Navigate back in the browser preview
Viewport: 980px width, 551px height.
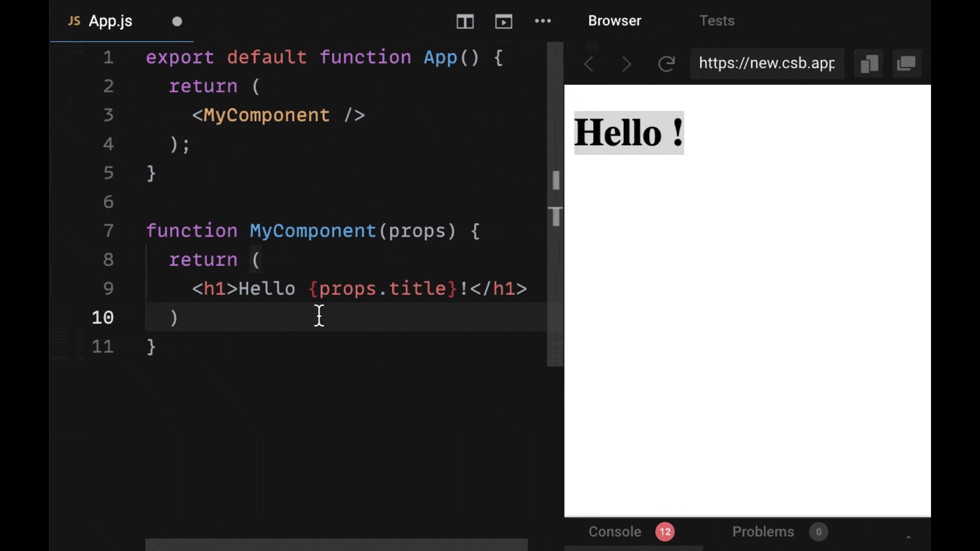pos(589,63)
